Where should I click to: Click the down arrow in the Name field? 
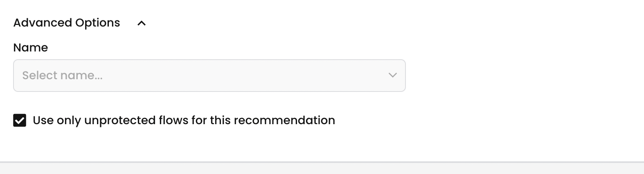392,76
